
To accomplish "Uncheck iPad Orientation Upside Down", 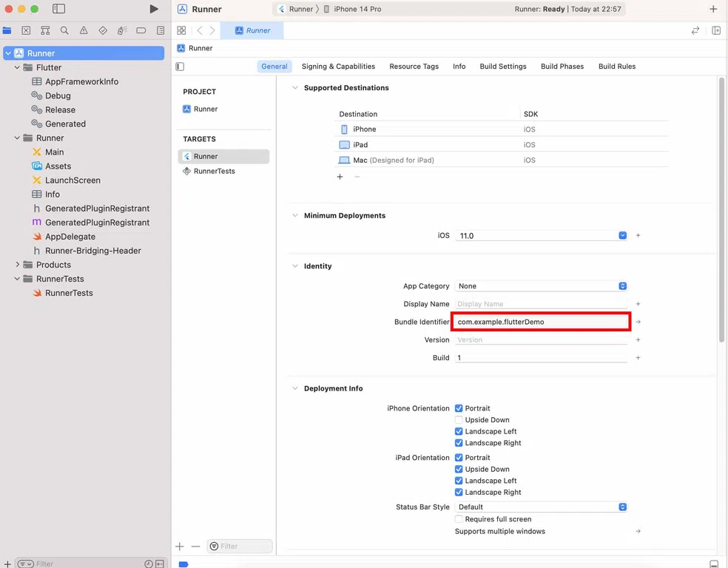I will click(459, 469).
